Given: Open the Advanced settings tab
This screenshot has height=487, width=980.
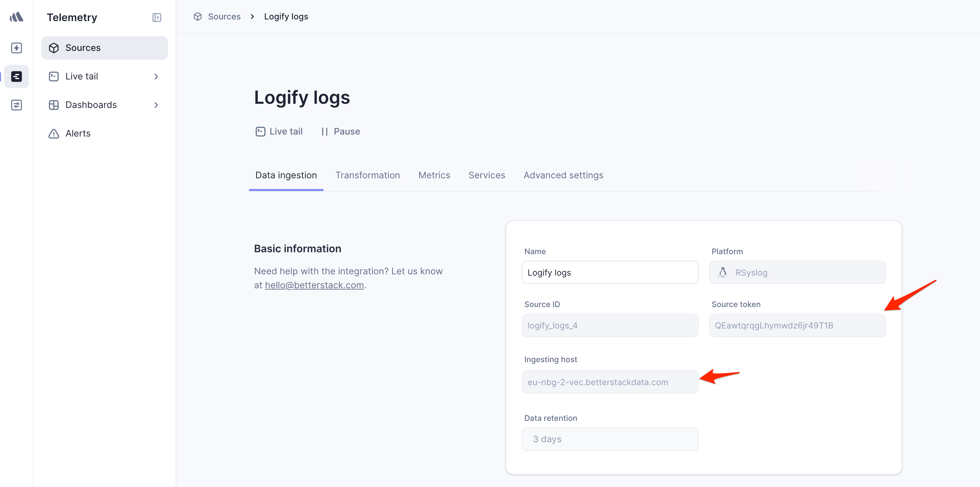Looking at the screenshot, I should (563, 175).
